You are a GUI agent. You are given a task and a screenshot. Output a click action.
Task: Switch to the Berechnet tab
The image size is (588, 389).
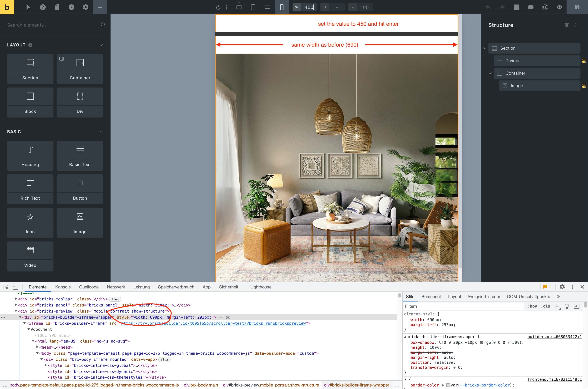pos(431,296)
